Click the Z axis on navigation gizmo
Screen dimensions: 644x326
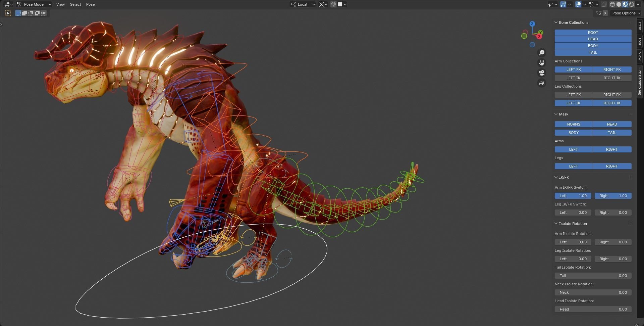(532, 24)
